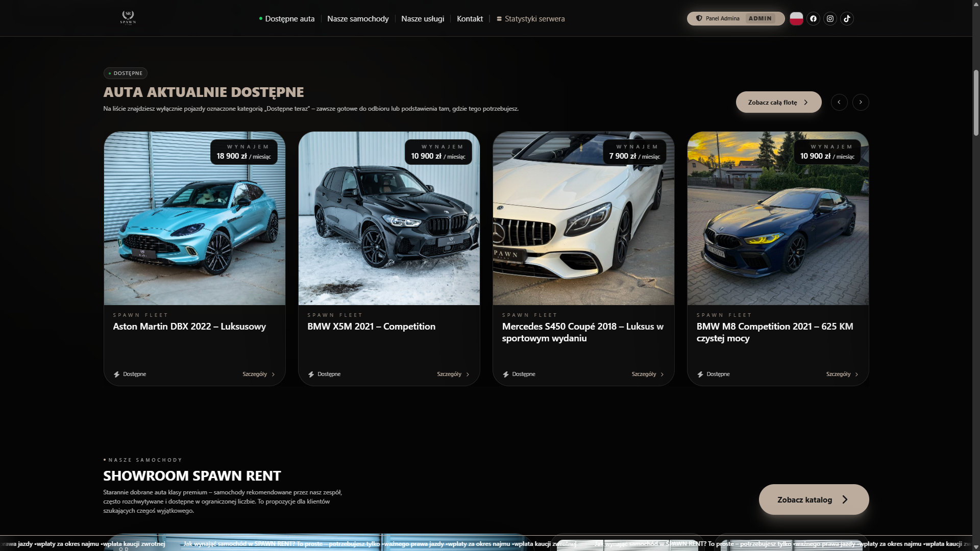Open Nasze samochody menu item

(x=358, y=19)
